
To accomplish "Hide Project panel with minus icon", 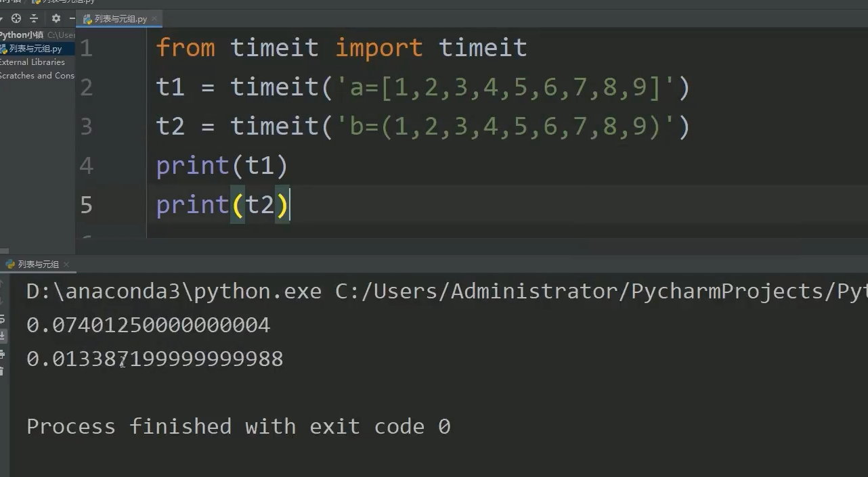I will (71, 18).
